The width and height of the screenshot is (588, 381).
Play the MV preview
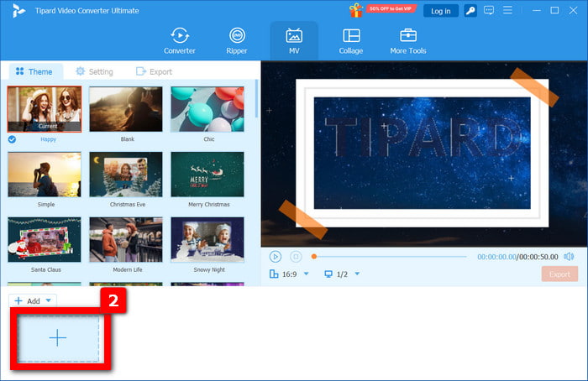276,257
